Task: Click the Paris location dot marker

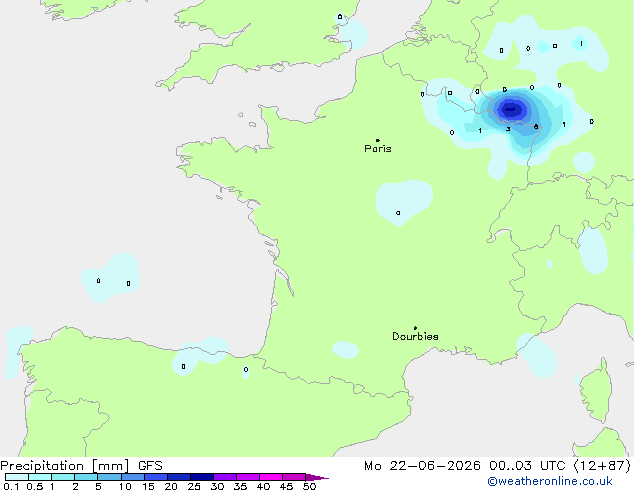Action: (378, 140)
